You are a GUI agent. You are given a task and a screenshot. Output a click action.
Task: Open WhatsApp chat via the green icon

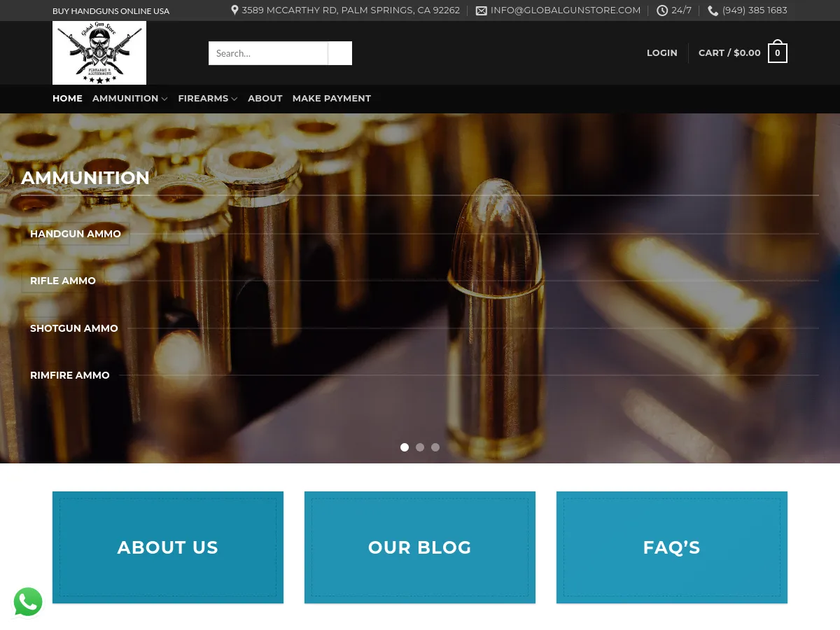click(x=28, y=602)
